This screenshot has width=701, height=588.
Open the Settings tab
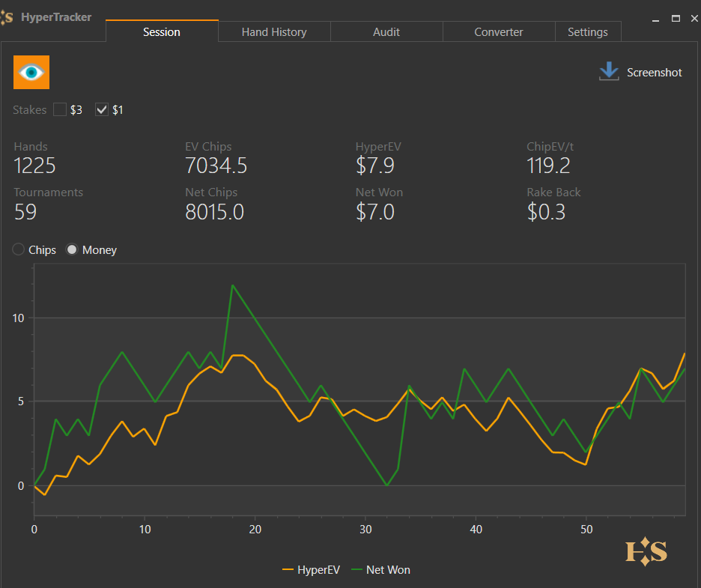coord(588,31)
